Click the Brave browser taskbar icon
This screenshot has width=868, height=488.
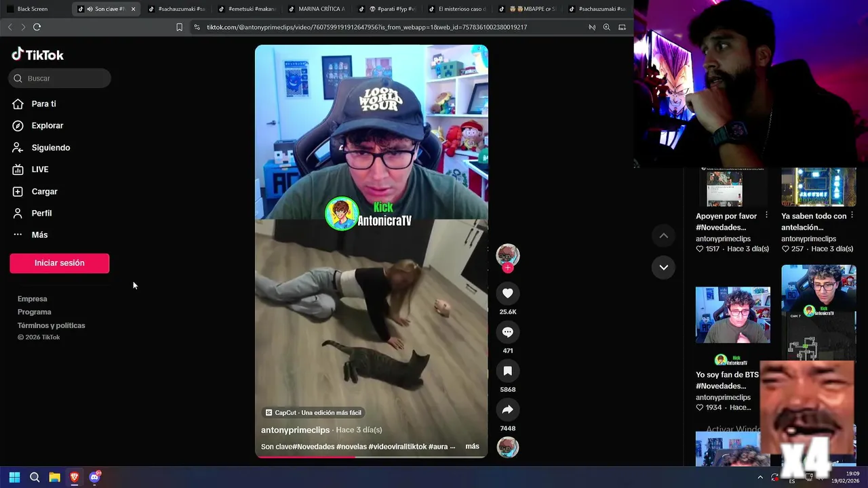point(75,477)
